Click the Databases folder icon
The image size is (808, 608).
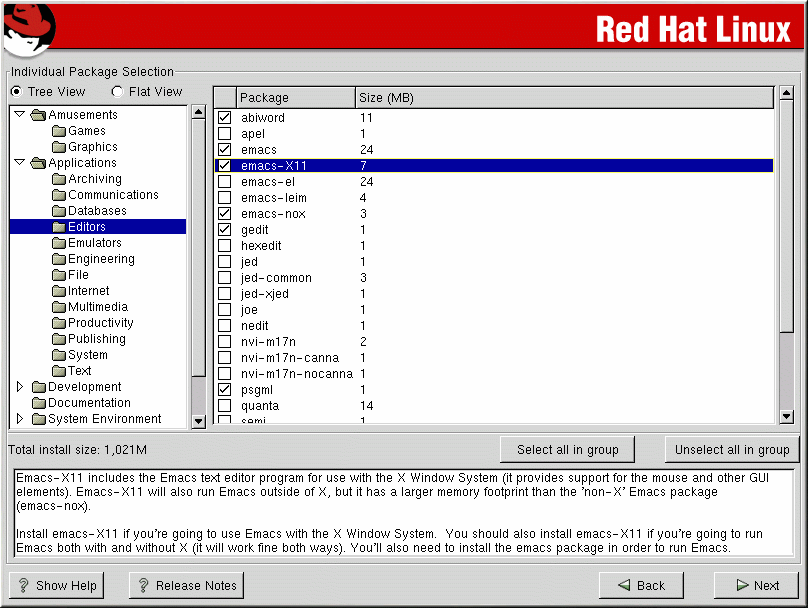59,211
